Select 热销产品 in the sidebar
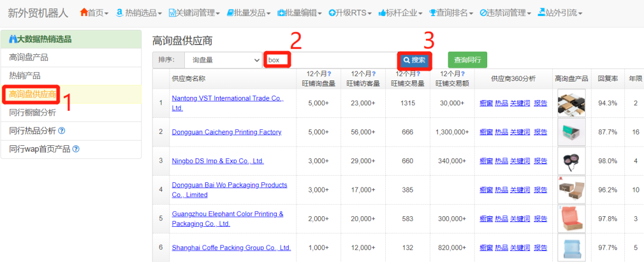Screen dimensions: 644x262 click(71, 76)
